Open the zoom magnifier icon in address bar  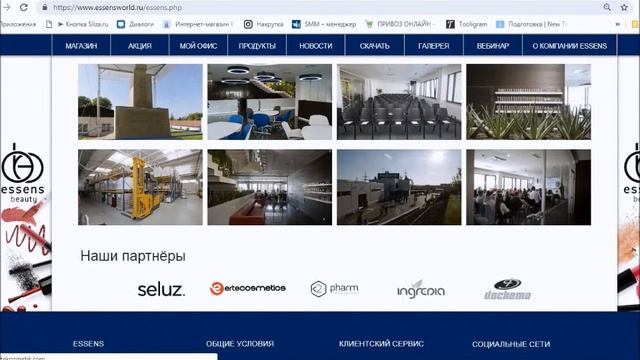click(607, 7)
